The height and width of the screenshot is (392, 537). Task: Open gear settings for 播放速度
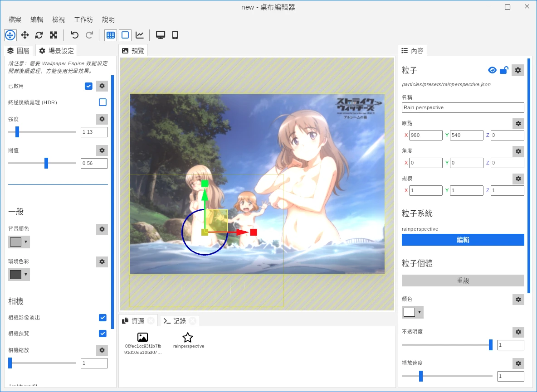tap(518, 363)
